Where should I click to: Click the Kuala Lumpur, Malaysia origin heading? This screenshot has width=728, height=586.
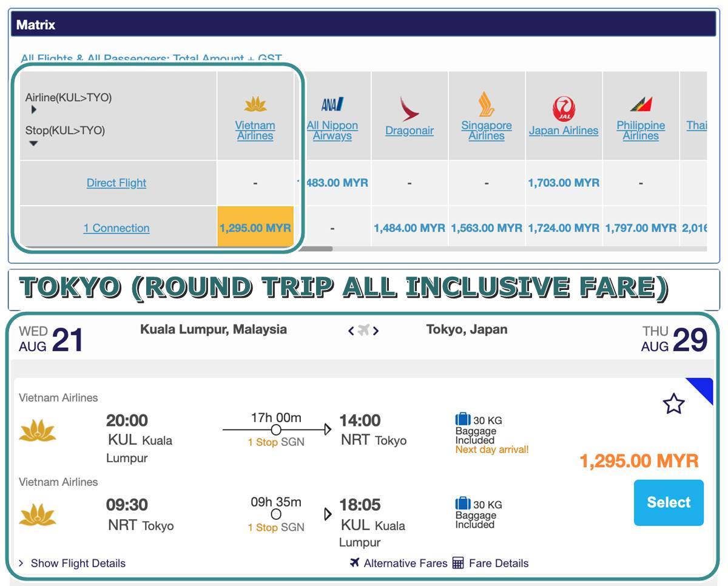pyautogui.click(x=214, y=329)
